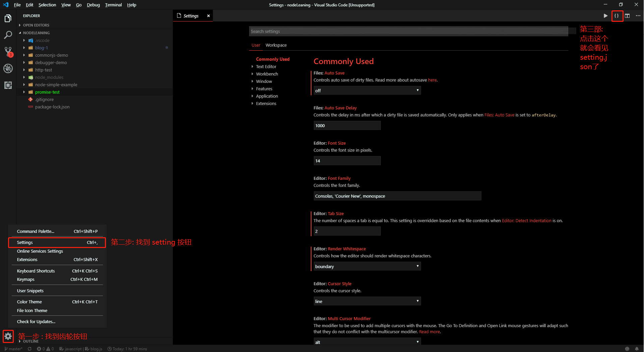Viewport: 644px width, 352px height.
Task: Click the Font Family input field
Action: click(x=397, y=196)
